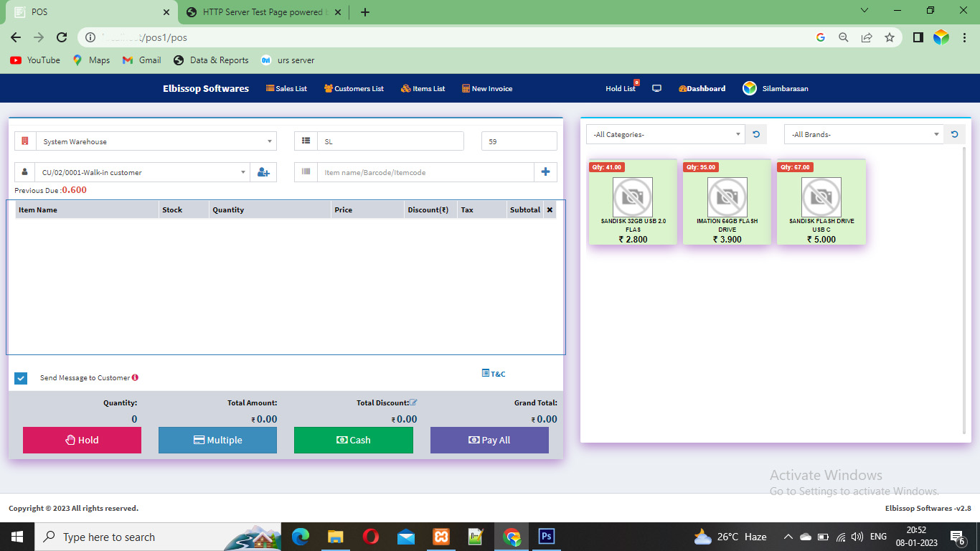This screenshot has height=551, width=980.
Task: Click the monitor display icon in navbar
Action: tap(656, 88)
